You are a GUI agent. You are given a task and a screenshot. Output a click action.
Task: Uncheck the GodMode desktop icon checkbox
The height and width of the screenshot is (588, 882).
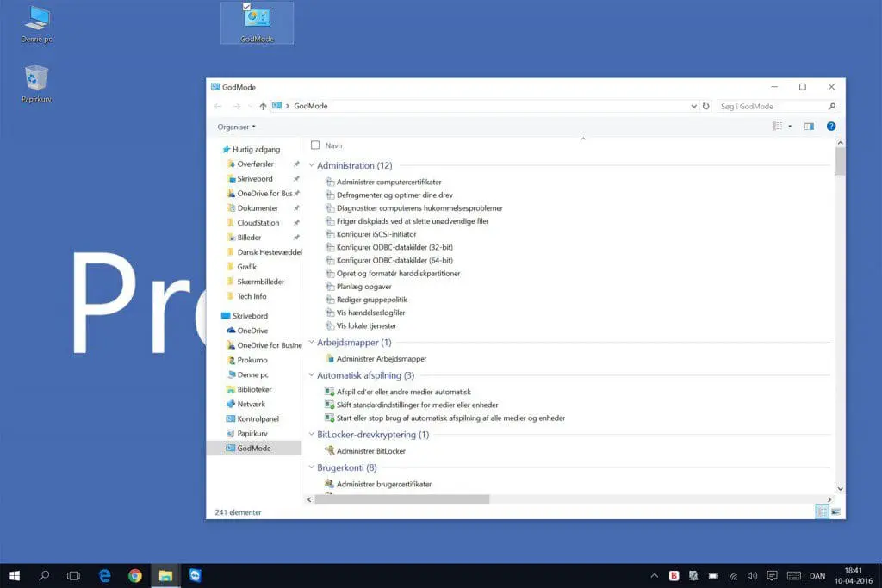coord(247,7)
